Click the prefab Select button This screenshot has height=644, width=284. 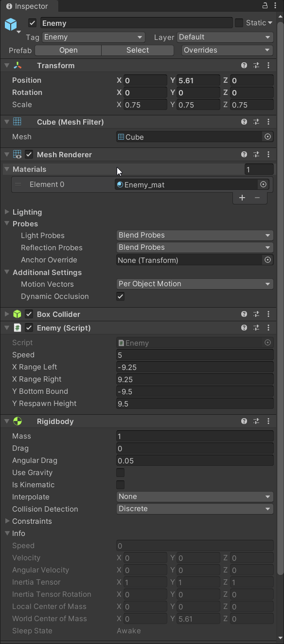coord(138,50)
